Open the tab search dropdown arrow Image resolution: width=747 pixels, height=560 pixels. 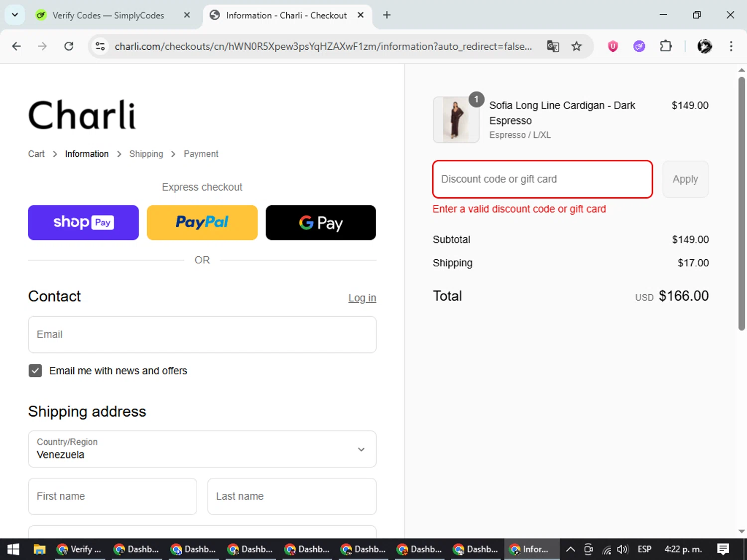15,15
